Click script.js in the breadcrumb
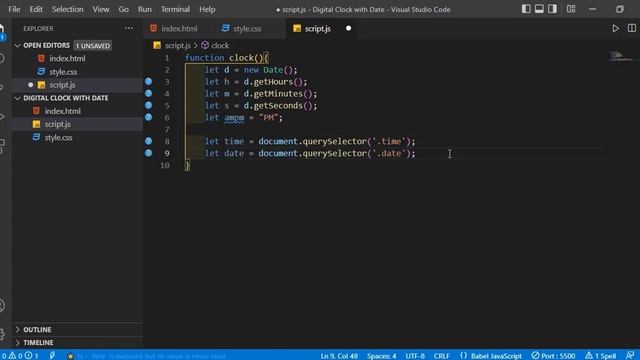 pos(177,45)
